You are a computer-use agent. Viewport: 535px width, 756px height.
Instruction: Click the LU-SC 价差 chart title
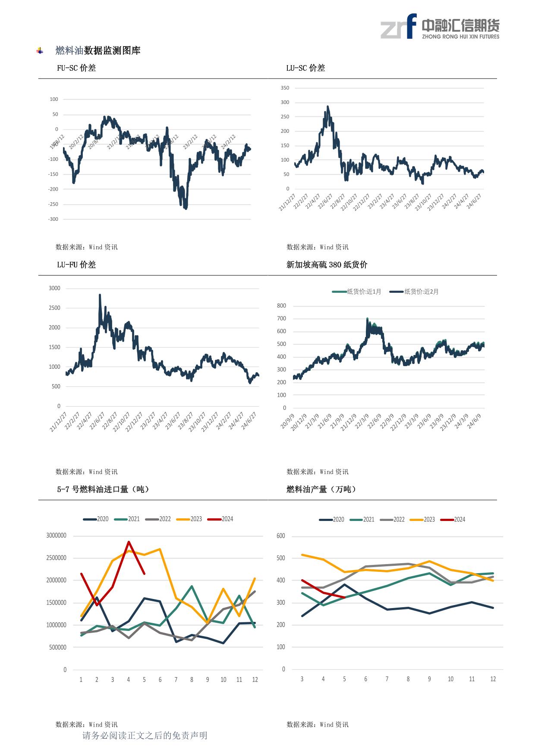(305, 68)
